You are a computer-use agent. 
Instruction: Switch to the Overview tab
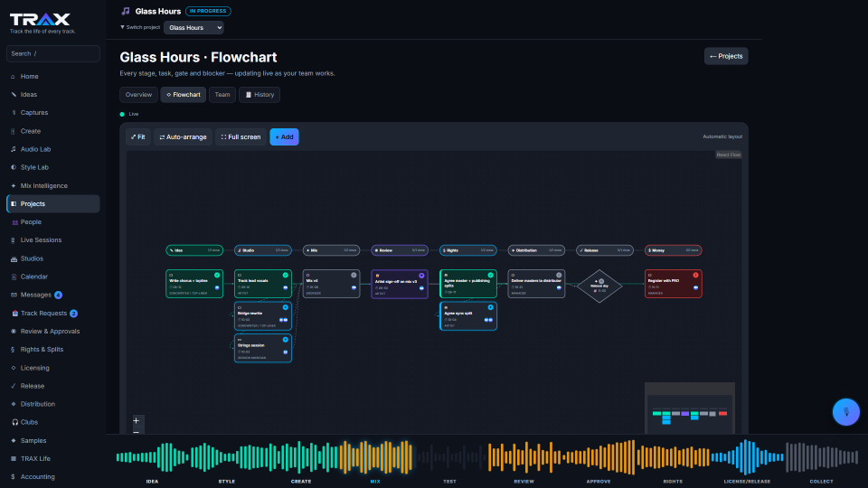138,95
